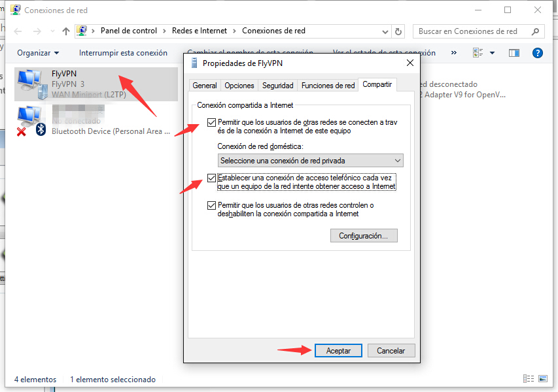Select FlyVPN connection name text
Screen dimensions: 558x392
point(64,74)
